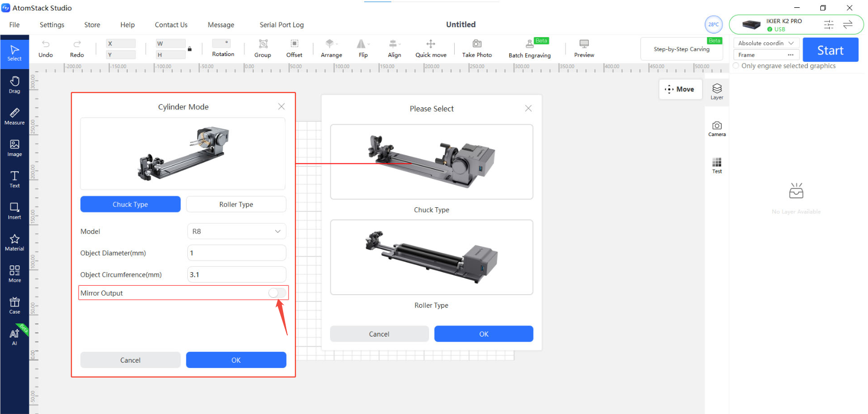
Task: Toggle the Mirror Output switch
Action: click(277, 293)
